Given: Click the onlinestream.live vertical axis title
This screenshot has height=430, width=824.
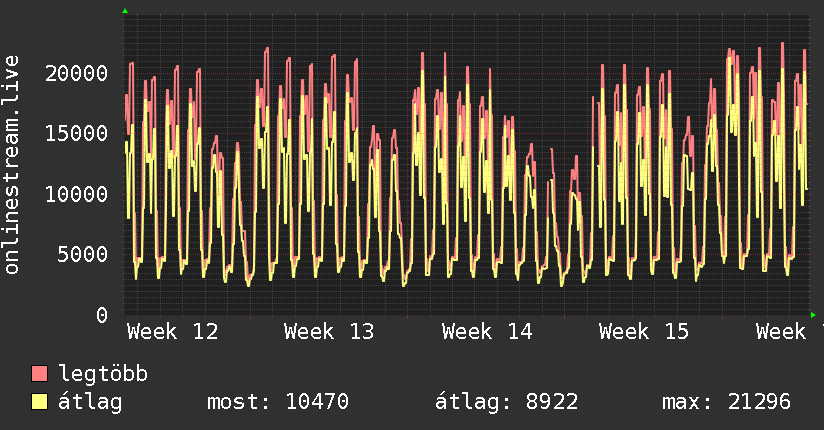Looking at the screenshot, I should tap(11, 165).
